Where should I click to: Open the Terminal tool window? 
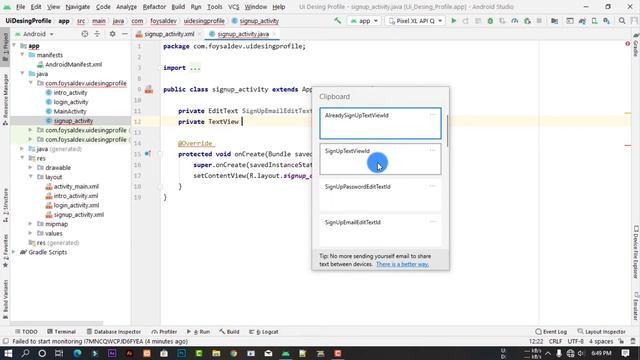[x=61, y=331]
